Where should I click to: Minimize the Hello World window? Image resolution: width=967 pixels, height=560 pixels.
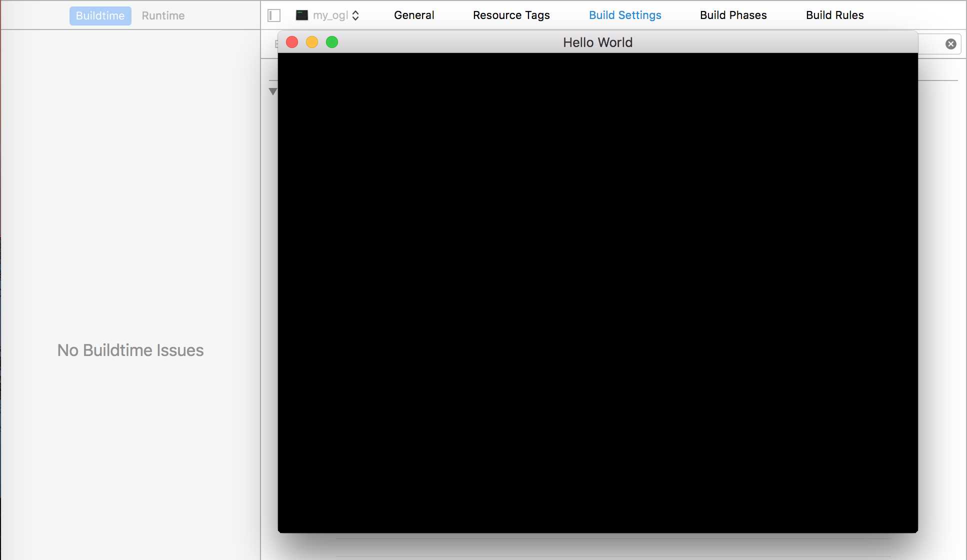click(x=312, y=42)
